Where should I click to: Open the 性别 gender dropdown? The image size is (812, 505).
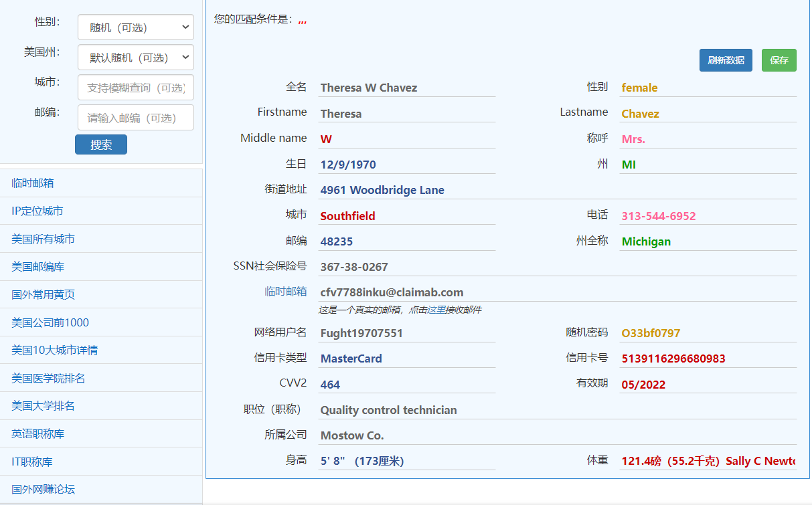pos(136,27)
